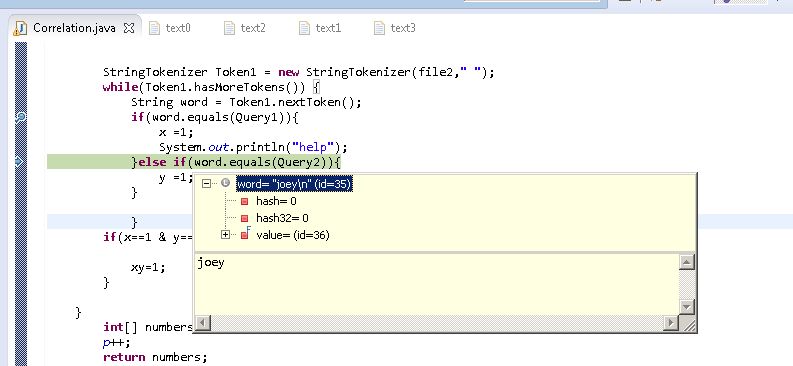Click the if(word.equals(Query1)){ line
Screen dimensions: 793x366
(x=215, y=117)
